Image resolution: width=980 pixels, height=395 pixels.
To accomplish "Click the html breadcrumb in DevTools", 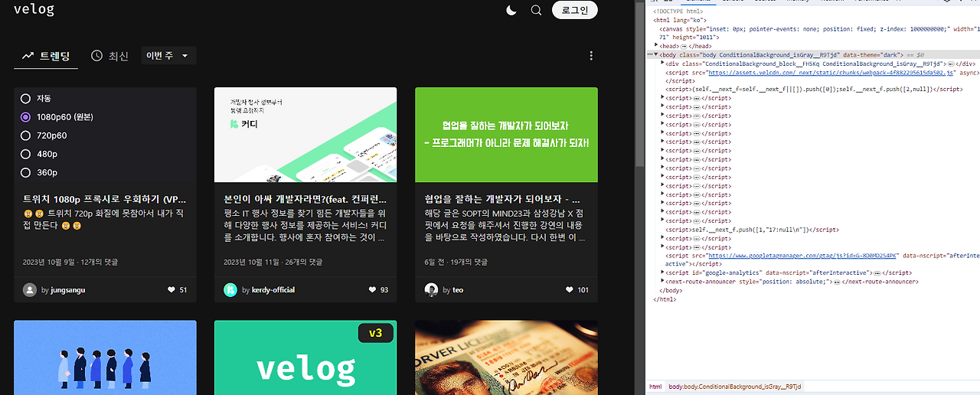I will coord(655,387).
